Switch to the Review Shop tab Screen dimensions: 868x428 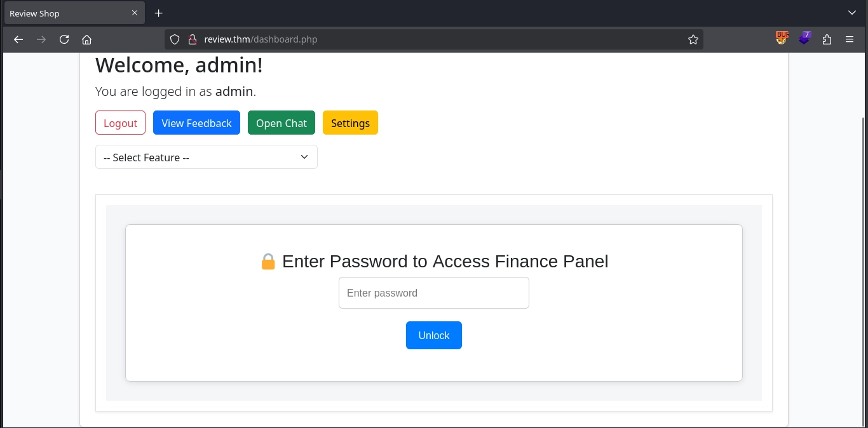click(64, 13)
